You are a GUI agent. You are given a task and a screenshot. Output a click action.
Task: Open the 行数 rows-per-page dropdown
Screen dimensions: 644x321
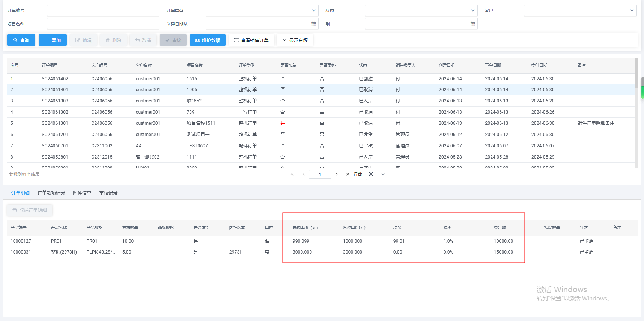(377, 174)
